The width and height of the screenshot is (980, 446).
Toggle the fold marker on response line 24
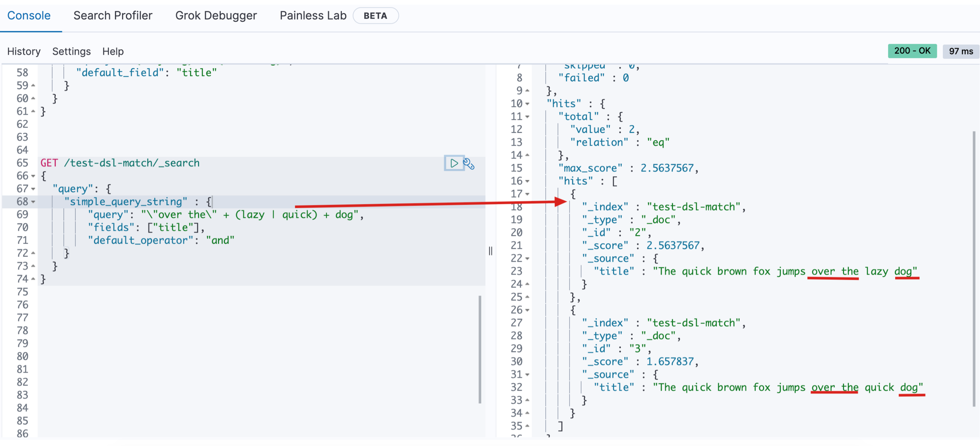(527, 284)
